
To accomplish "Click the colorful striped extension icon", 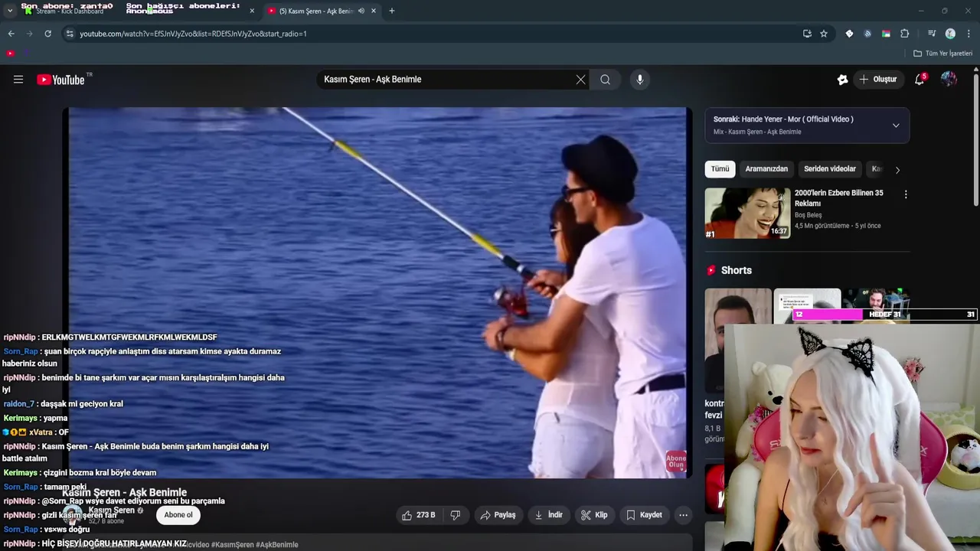I will 886,34.
